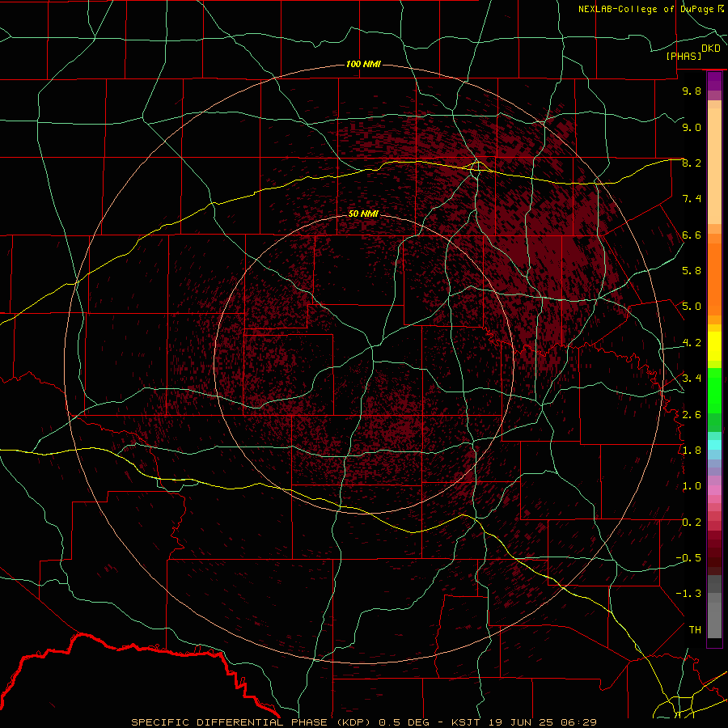Select the 1.8 scale value

[692, 451]
